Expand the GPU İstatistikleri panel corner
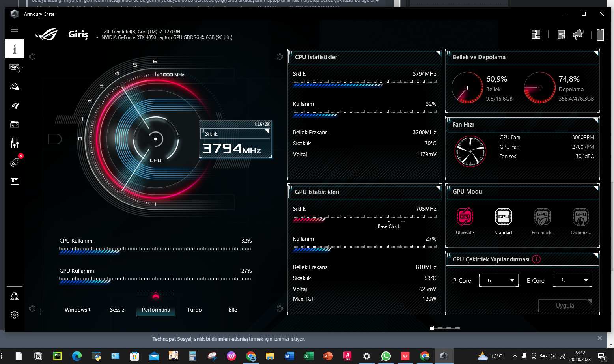The image size is (614, 364). tap(438, 188)
